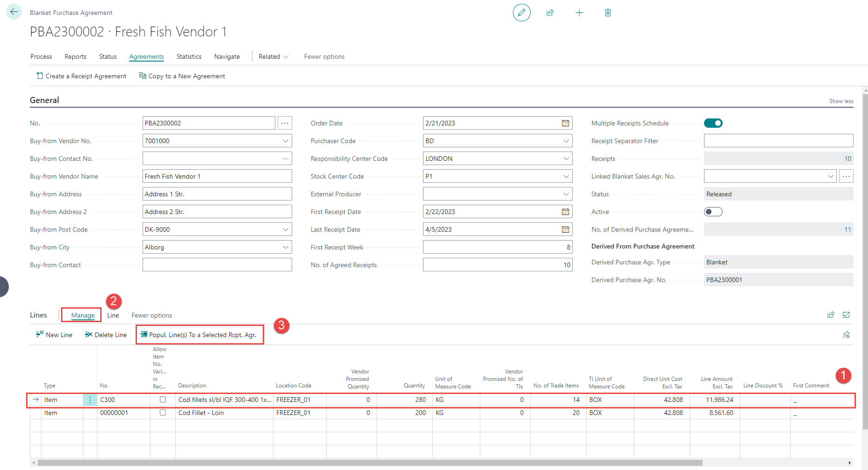
Task: Toggle off Multiple Receipts Schedule switch
Action: [x=713, y=123]
